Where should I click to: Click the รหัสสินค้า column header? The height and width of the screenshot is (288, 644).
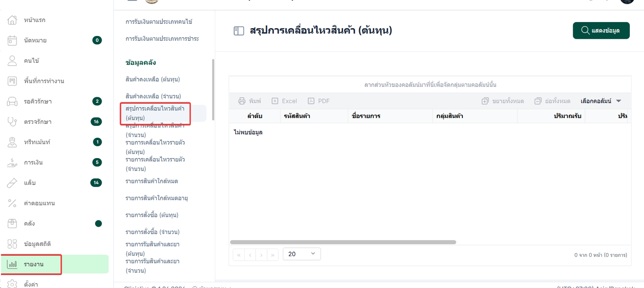[x=314, y=116]
